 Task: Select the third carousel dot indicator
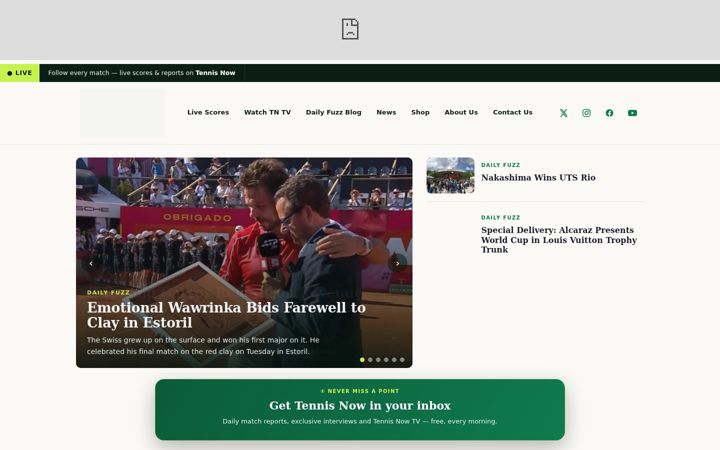click(x=378, y=360)
